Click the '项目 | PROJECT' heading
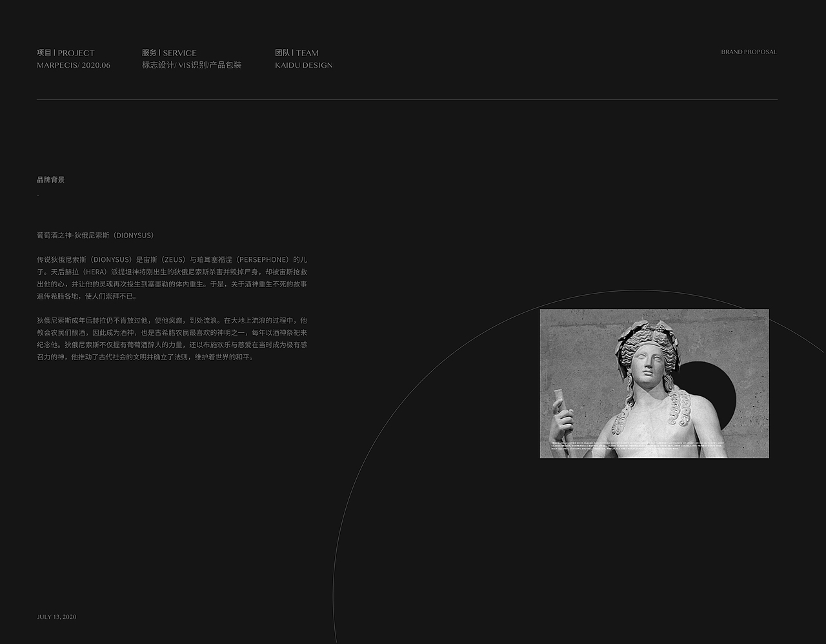 66,53
